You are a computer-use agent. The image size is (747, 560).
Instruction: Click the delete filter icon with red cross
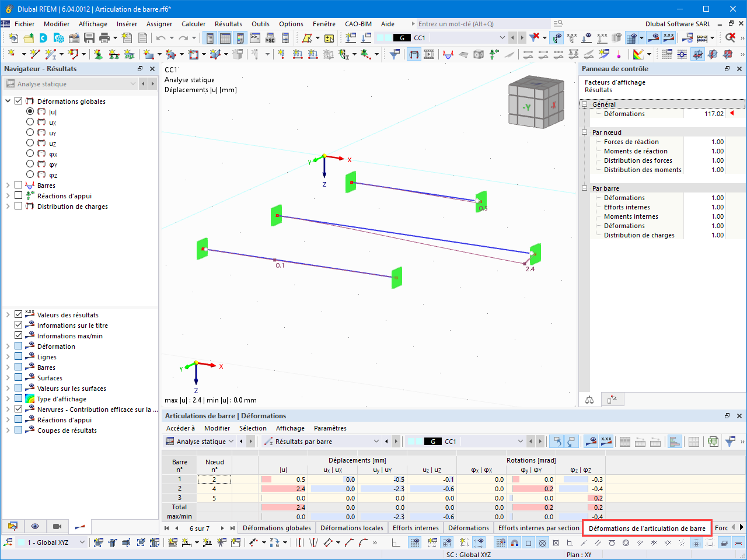click(534, 38)
